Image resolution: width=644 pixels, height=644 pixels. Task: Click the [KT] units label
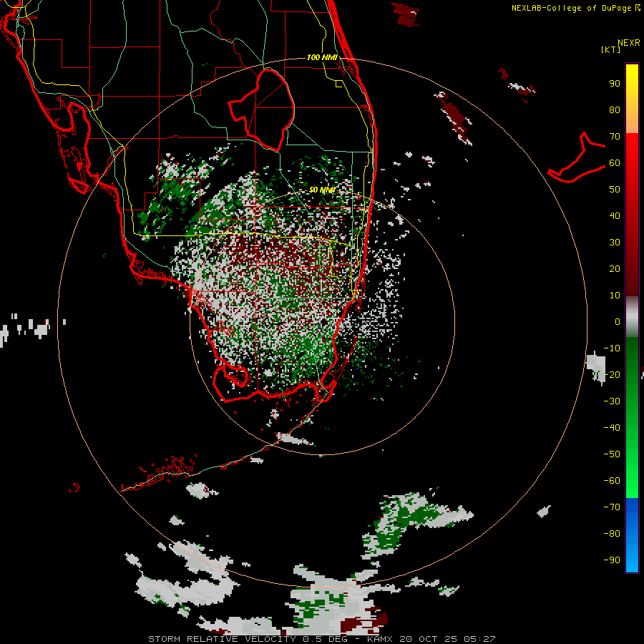pos(610,49)
